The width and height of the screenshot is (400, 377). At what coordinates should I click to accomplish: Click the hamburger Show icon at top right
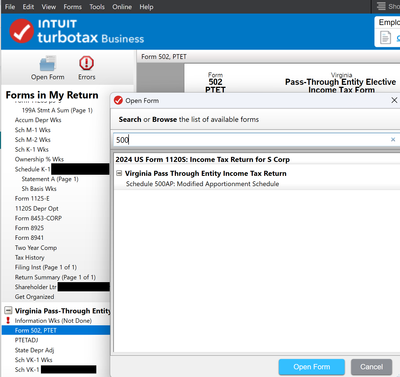click(381, 6)
